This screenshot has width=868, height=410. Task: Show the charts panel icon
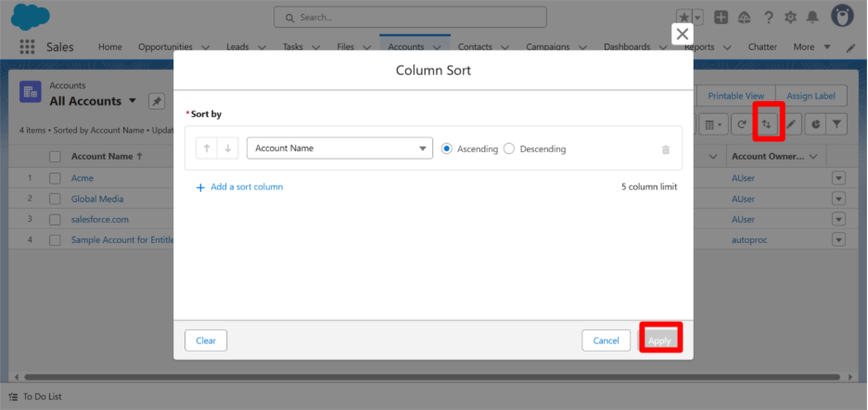[x=815, y=124]
